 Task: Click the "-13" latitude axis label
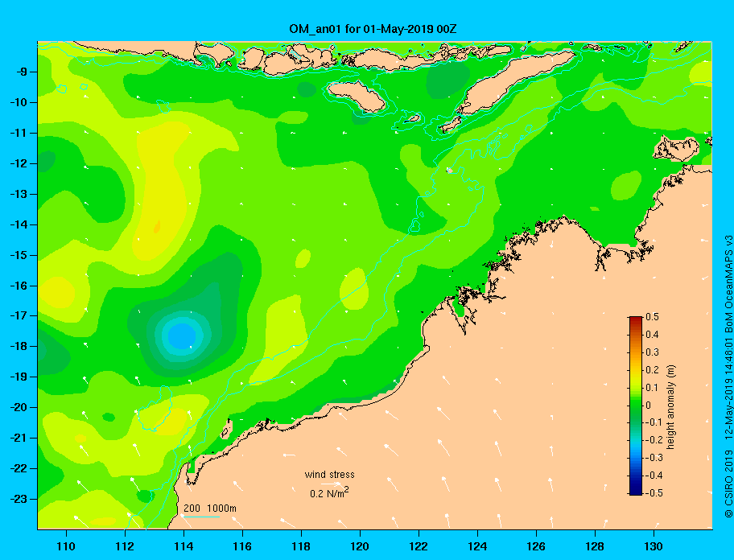point(19,194)
